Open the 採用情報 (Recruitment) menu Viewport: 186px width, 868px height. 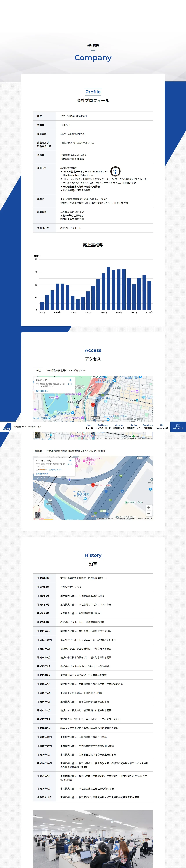[148, 427]
